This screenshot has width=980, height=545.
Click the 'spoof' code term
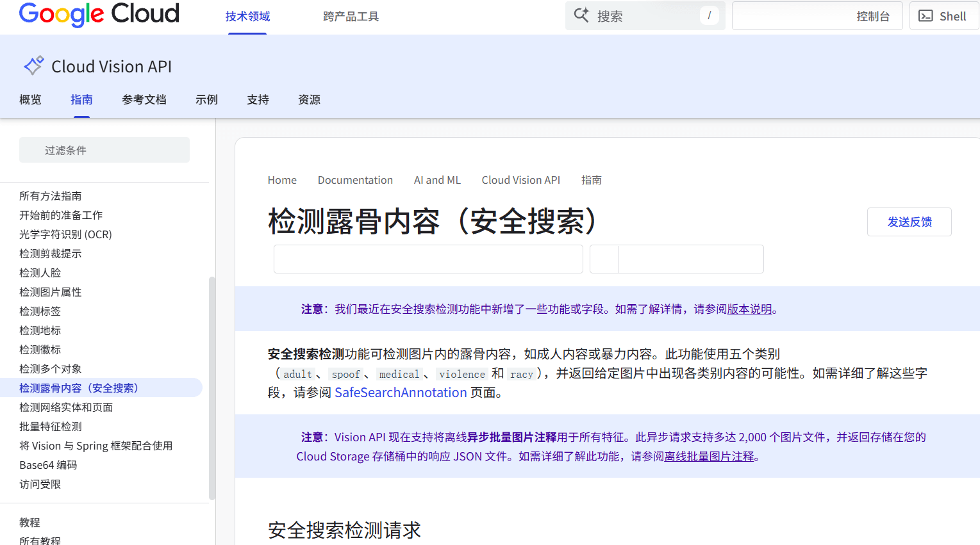point(346,374)
